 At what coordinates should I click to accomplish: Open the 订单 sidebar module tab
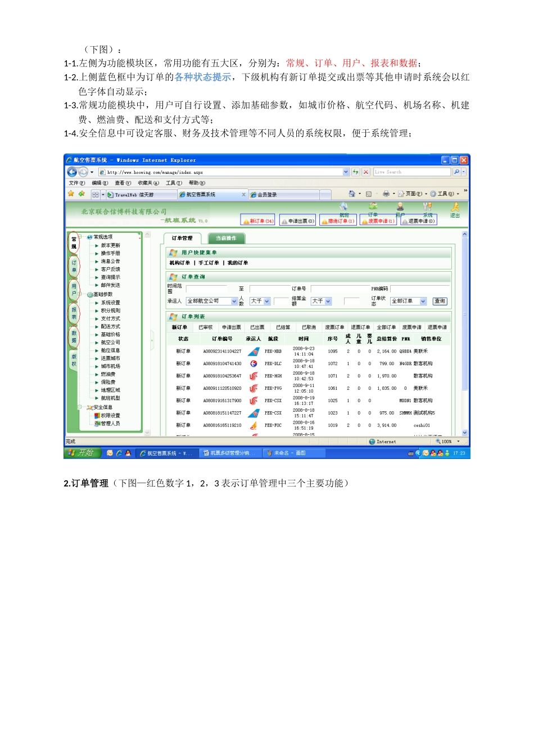74,267
